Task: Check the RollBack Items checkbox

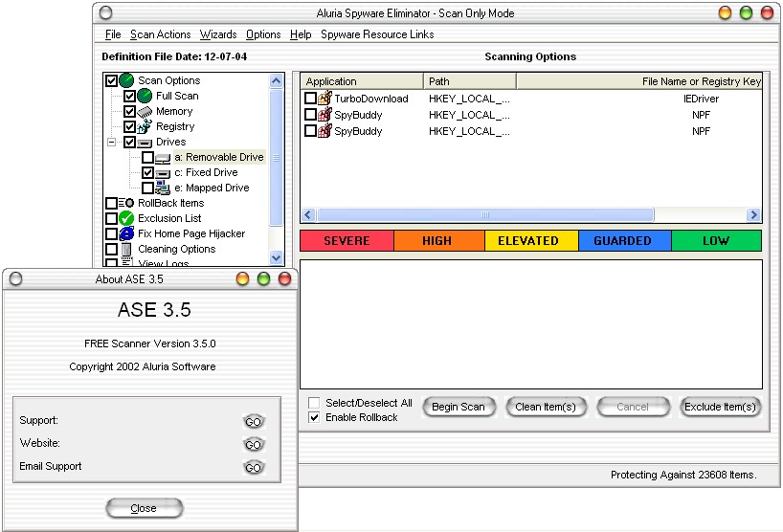Action: pyautogui.click(x=111, y=203)
